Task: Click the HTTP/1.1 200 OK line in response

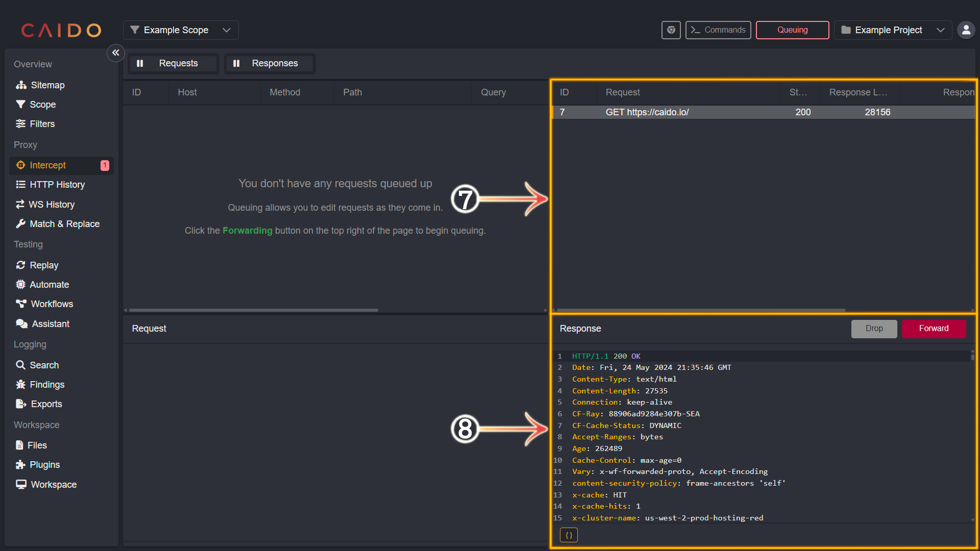Action: [x=606, y=356]
